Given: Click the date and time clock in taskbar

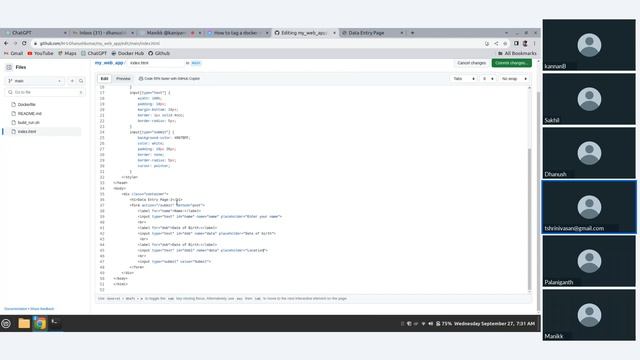Looking at the screenshot, I should click(494, 324).
